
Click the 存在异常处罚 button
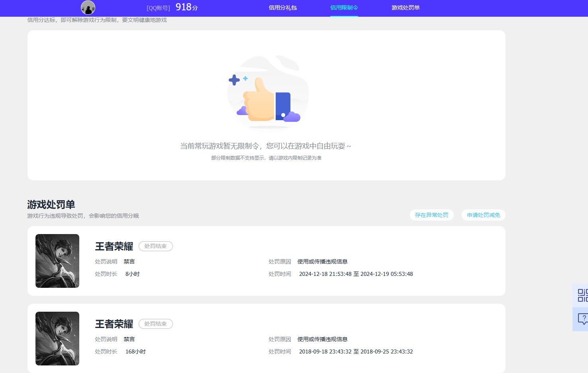click(432, 215)
